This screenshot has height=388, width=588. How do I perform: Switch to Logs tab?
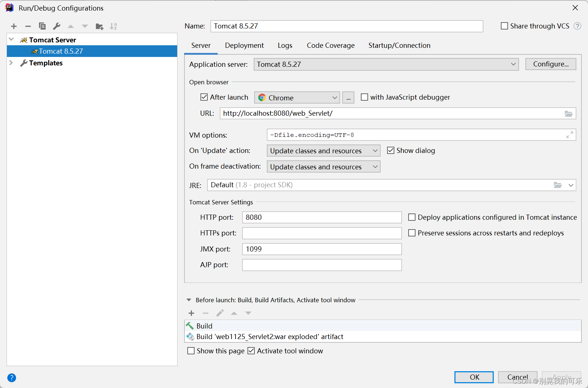tap(285, 46)
